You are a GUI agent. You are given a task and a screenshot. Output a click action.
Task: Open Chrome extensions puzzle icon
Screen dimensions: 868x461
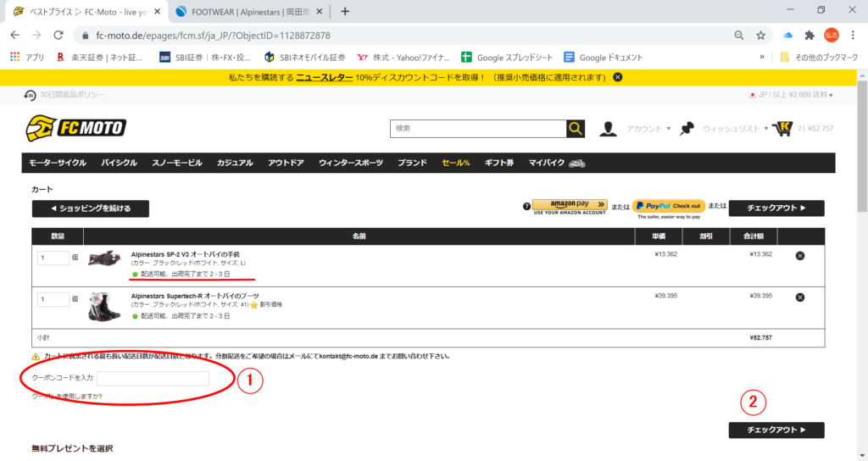click(x=810, y=36)
